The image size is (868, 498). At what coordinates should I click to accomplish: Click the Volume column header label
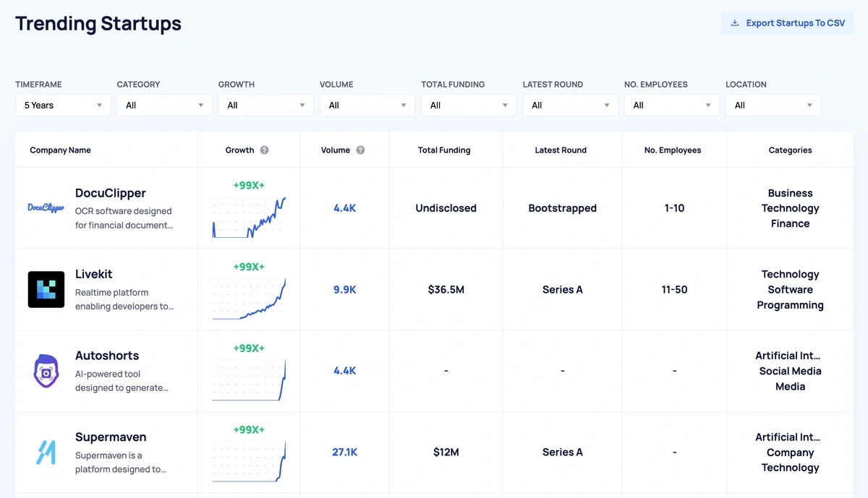pyautogui.click(x=336, y=150)
